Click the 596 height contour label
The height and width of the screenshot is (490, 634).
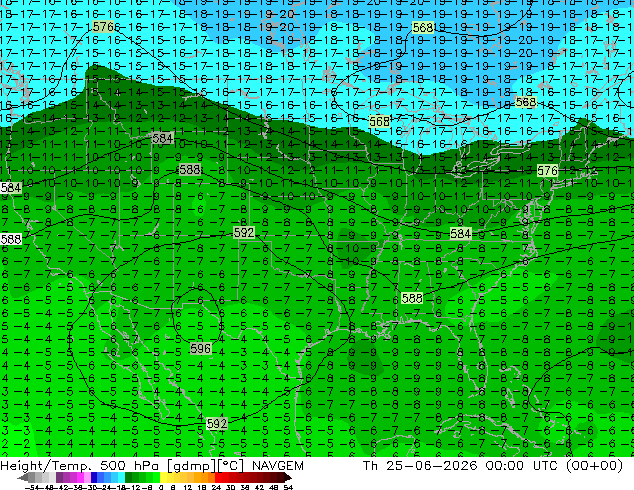point(201,348)
